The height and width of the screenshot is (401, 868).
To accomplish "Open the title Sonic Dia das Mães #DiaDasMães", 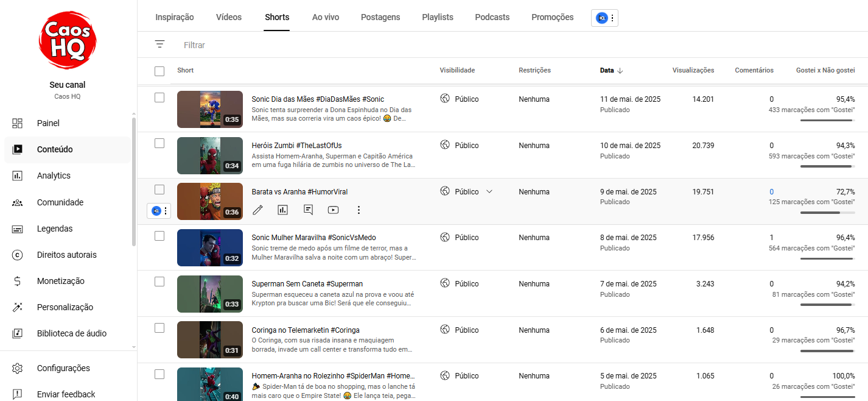I will [x=318, y=99].
